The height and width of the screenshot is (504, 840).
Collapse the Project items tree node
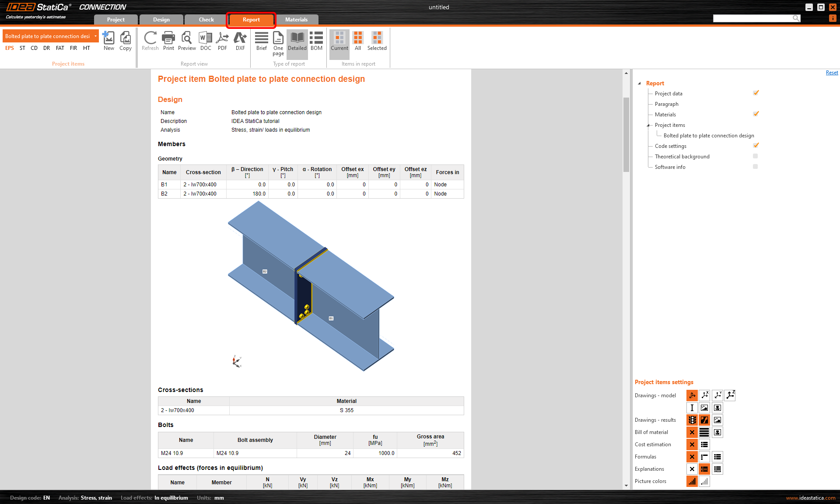649,125
